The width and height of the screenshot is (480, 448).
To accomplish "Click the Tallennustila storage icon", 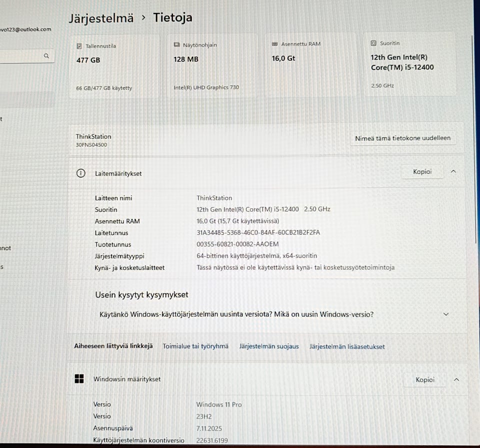I will (79, 46).
